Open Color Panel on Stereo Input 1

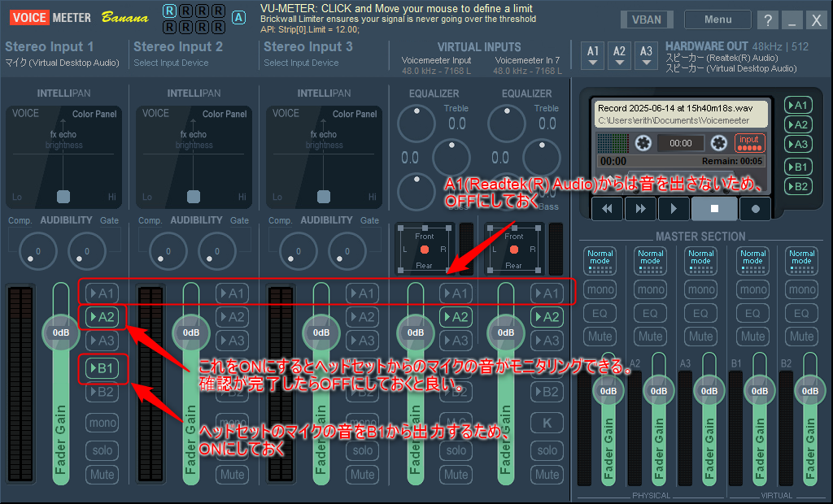[94, 114]
